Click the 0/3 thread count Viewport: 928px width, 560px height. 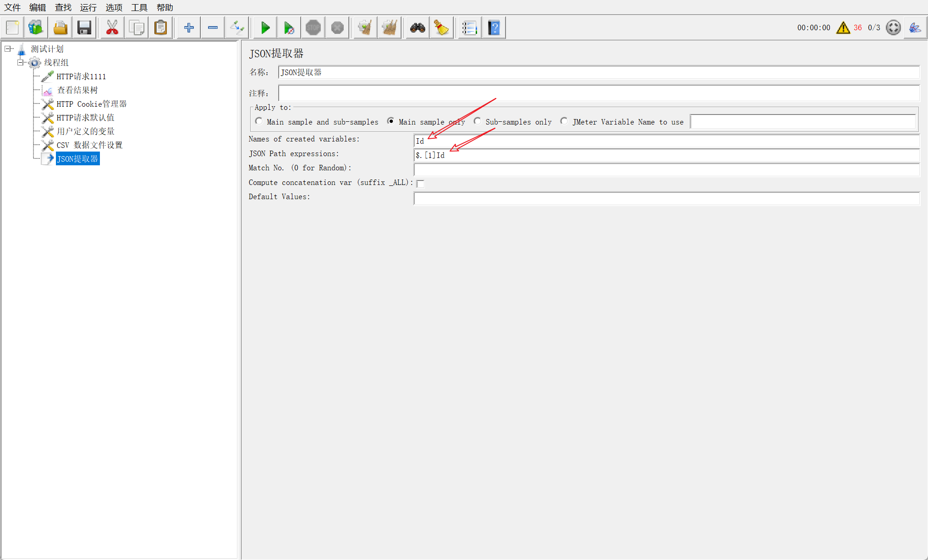pyautogui.click(x=874, y=28)
